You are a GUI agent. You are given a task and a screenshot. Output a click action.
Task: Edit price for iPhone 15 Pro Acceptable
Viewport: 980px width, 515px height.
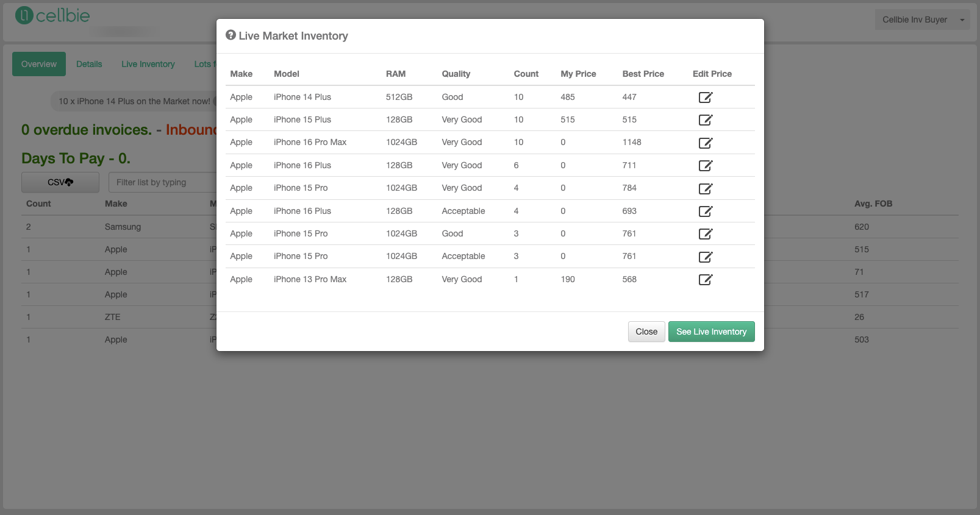click(706, 257)
